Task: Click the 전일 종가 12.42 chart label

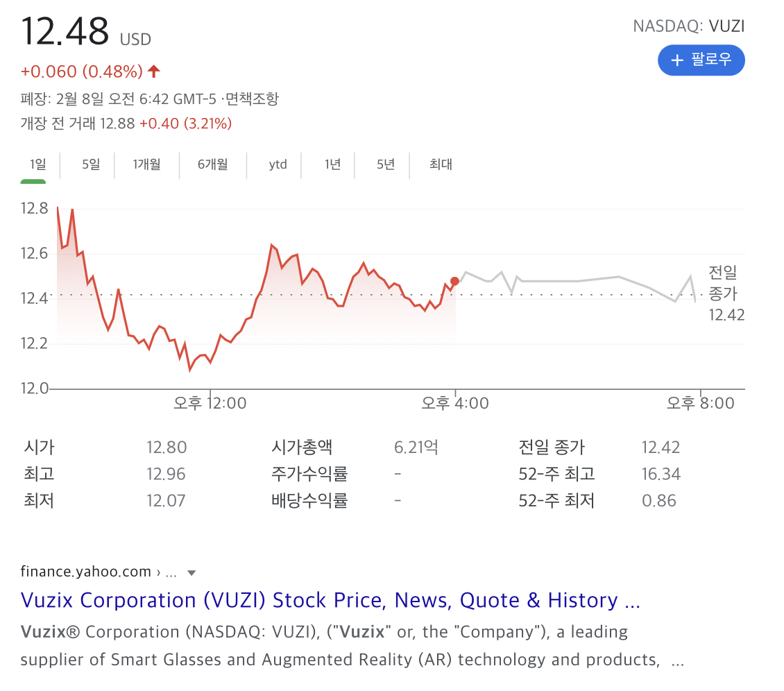Action: pyautogui.click(x=726, y=293)
